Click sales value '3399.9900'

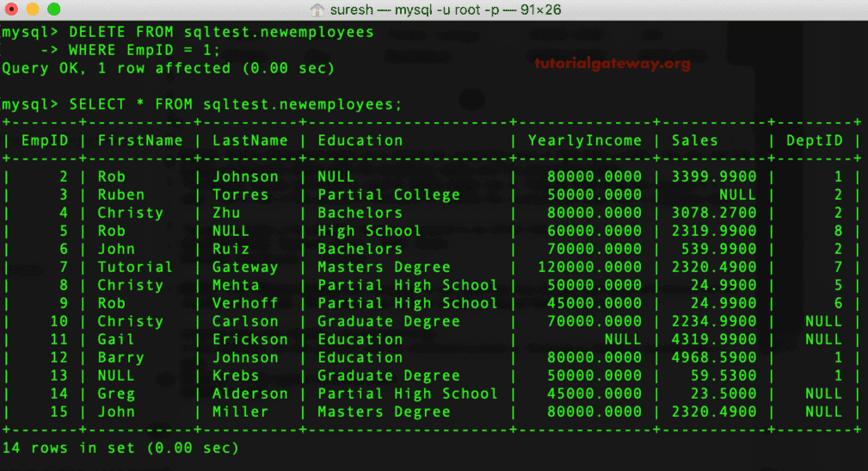point(713,177)
